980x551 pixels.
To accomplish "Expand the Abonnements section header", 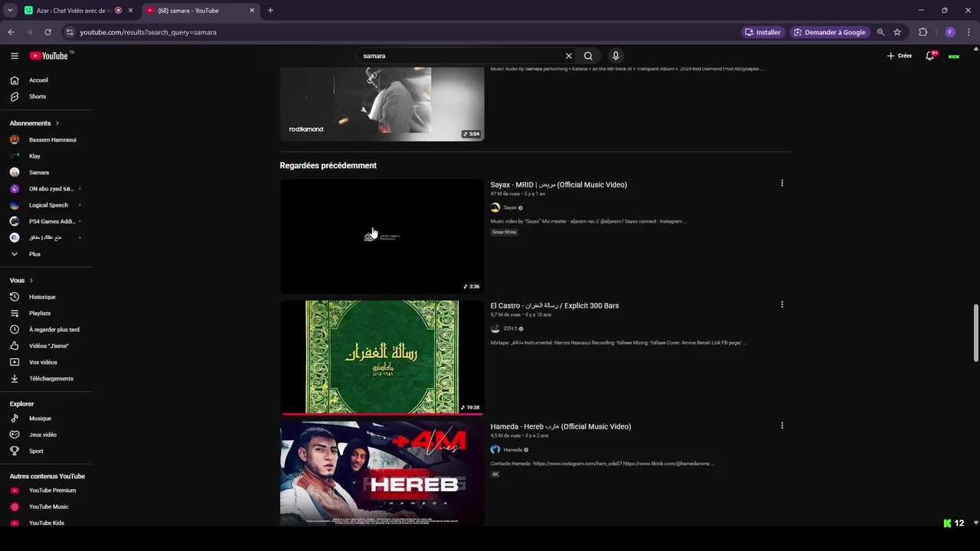I will 34,123.
